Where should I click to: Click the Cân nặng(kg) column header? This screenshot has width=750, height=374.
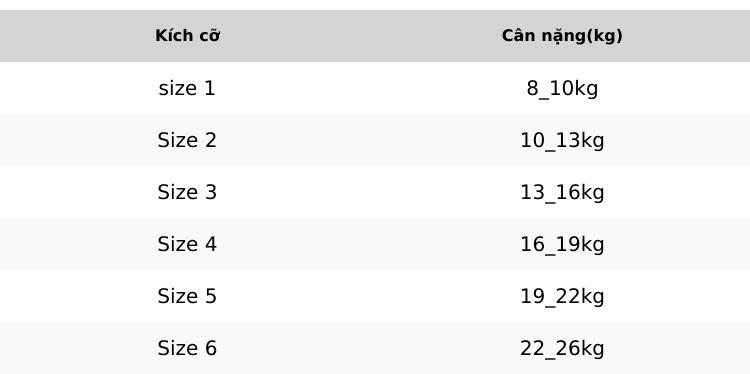[x=562, y=36]
